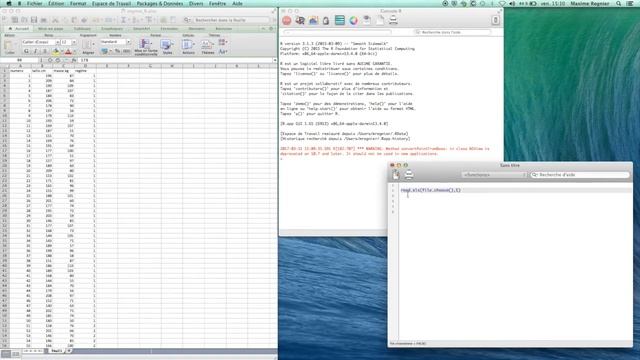Open the font name dropdown in Excel
This screenshot has height=360, width=640.
pos(58,42)
